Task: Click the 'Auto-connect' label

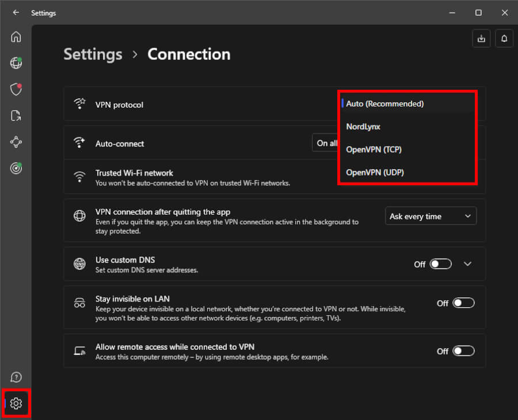Action: (x=120, y=144)
